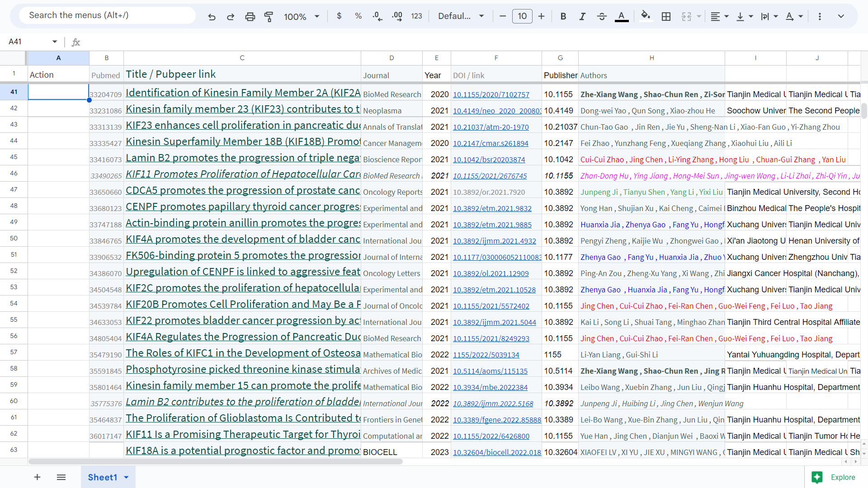Open the Explore panel
Screen dimensions: 868x488
click(834, 477)
